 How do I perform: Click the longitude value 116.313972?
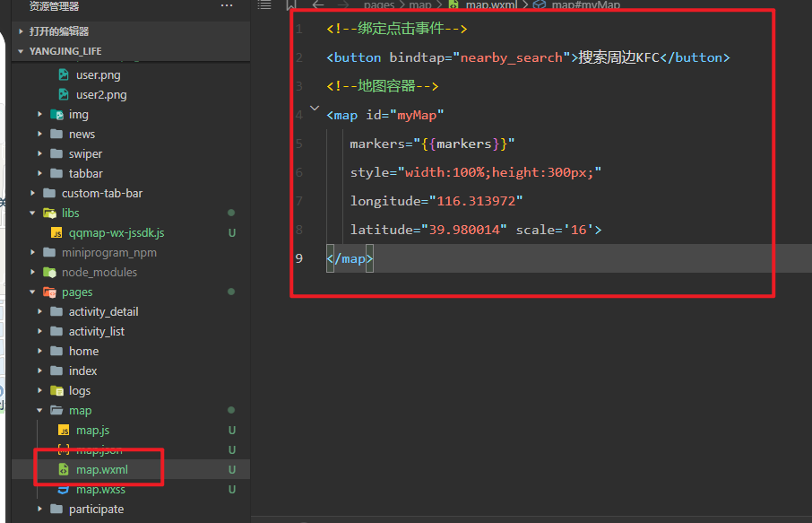coord(476,201)
